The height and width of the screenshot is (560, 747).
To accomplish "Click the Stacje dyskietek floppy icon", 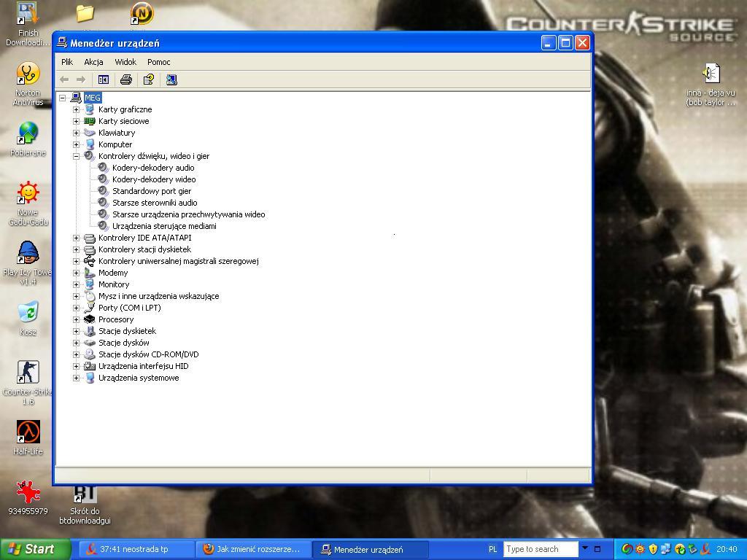I will [x=90, y=331].
